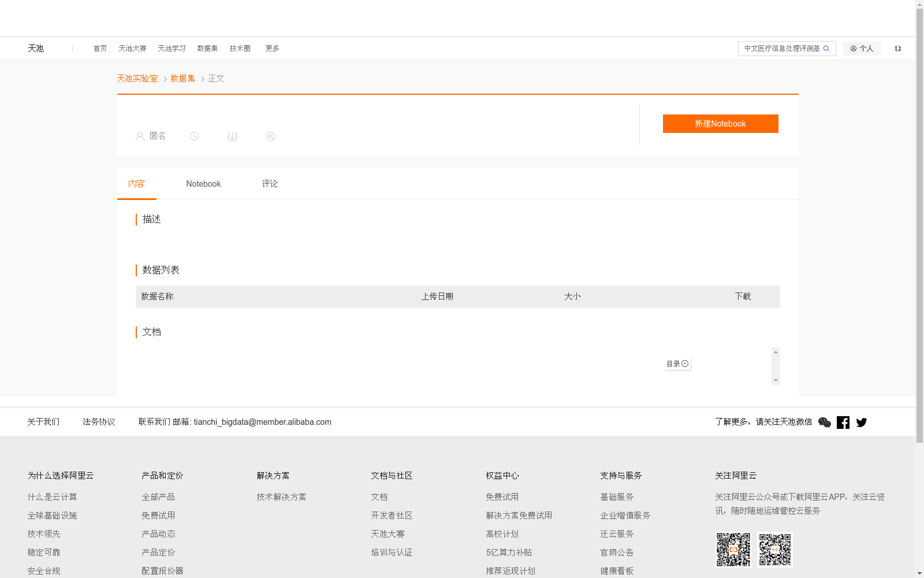Expand the 目录 table of contents
924x578 pixels.
tap(677, 364)
